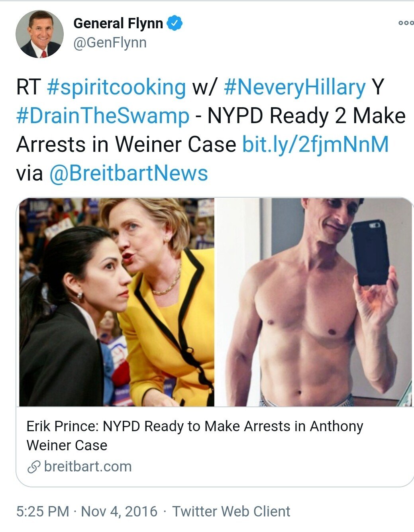
Task: Click the 5:25 PM timestamp
Action: (x=43, y=511)
